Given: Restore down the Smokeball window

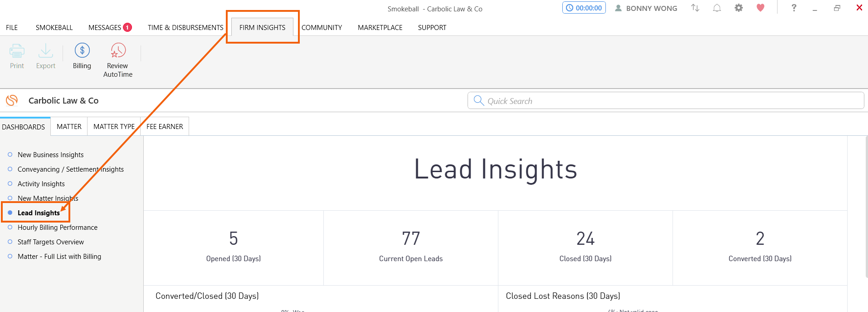Looking at the screenshot, I should [x=837, y=8].
